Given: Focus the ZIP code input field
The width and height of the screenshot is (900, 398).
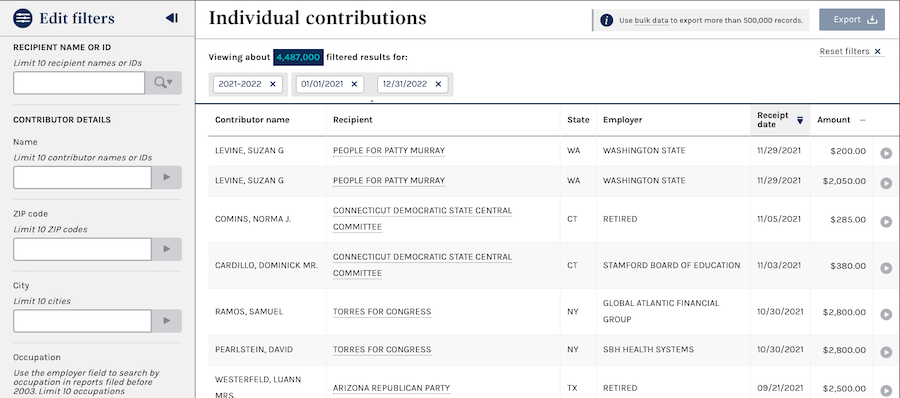Looking at the screenshot, I should [82, 249].
